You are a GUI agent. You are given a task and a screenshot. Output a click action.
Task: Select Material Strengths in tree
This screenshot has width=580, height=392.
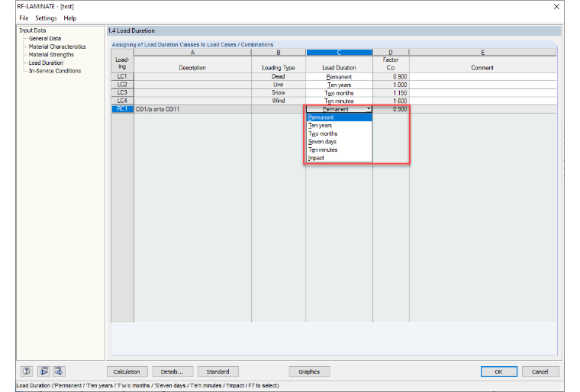point(51,55)
